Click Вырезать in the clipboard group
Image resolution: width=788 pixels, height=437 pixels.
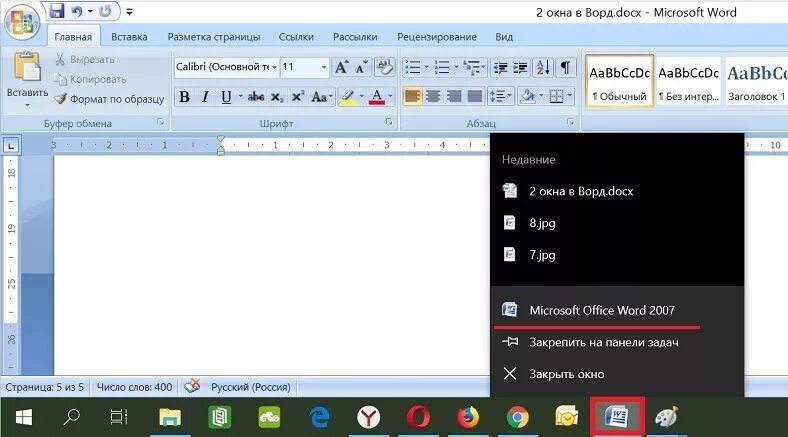tap(84, 59)
